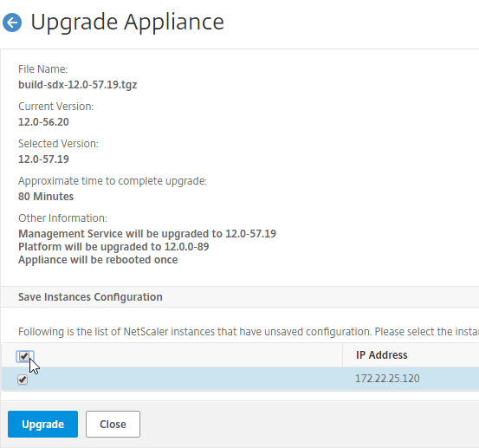
Task: Select the 172.22.25.120 IP address cell
Action: point(387,379)
